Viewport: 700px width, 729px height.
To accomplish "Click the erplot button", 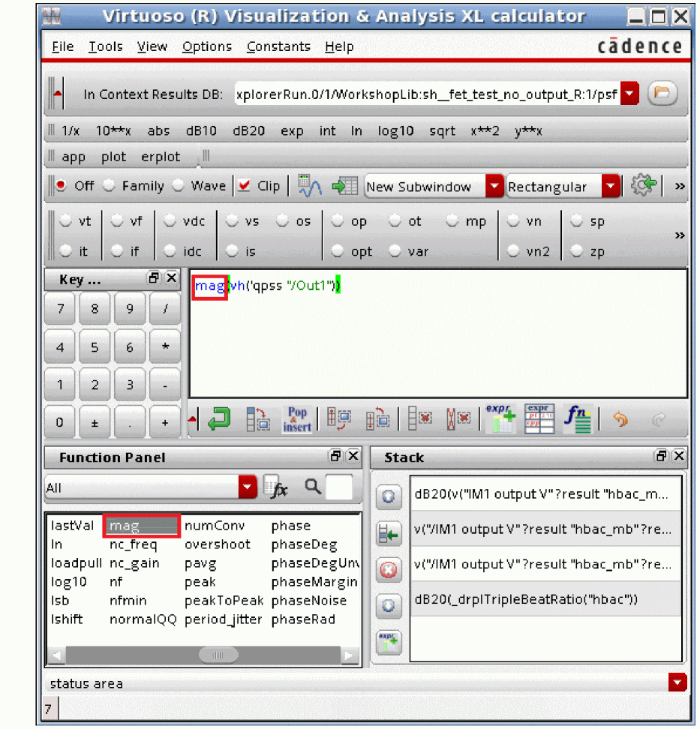I will coord(161,157).
